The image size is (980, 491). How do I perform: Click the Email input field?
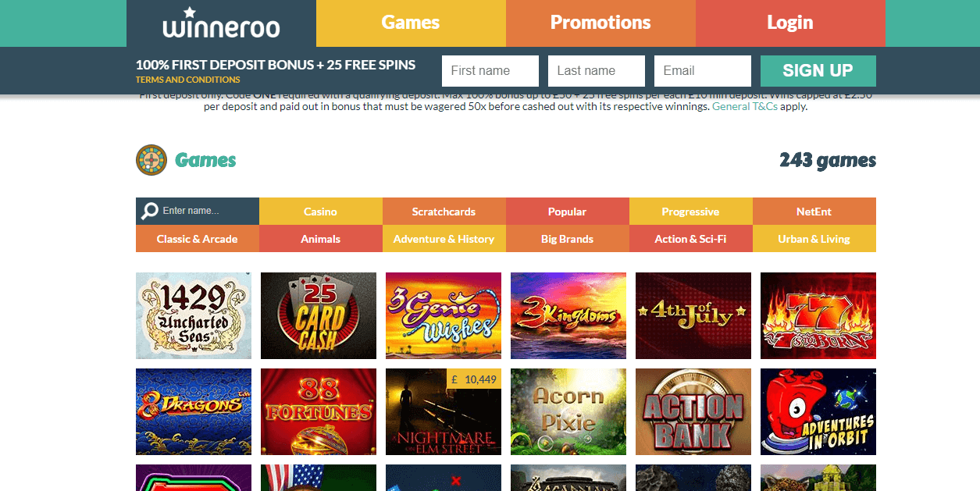(x=703, y=71)
